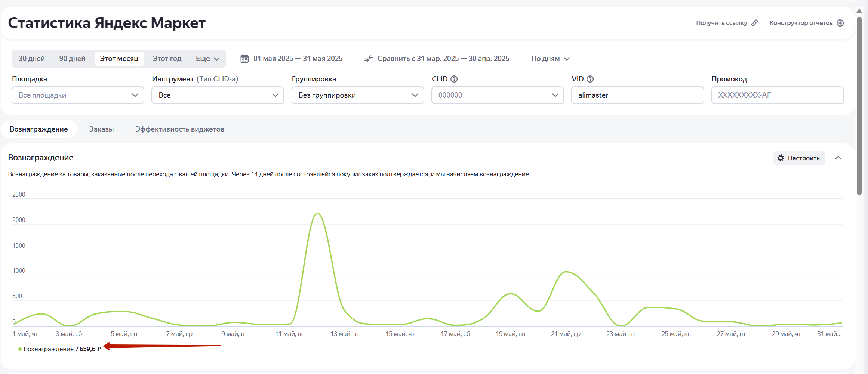Open the По дням granularity dropdown
The width and height of the screenshot is (868, 374).
[550, 59]
